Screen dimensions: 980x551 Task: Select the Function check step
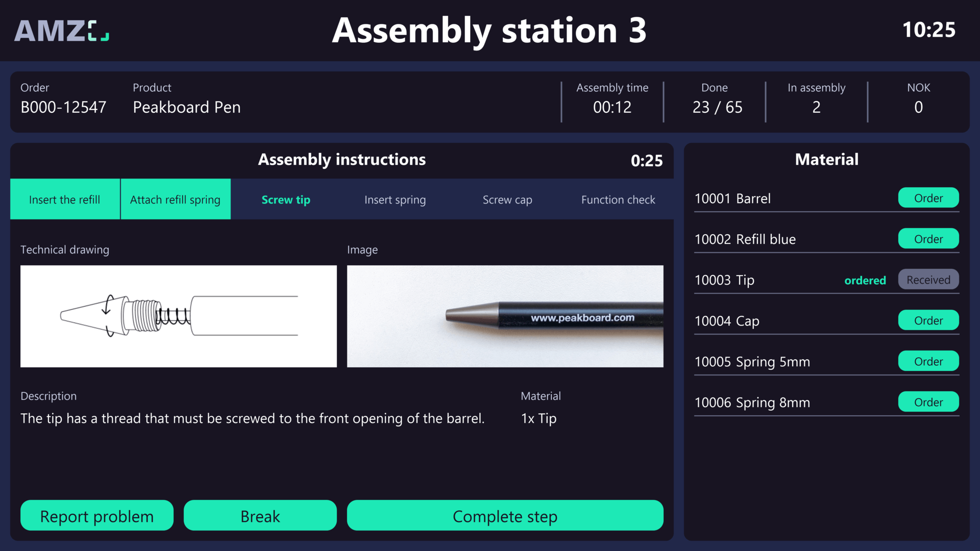[x=618, y=199]
